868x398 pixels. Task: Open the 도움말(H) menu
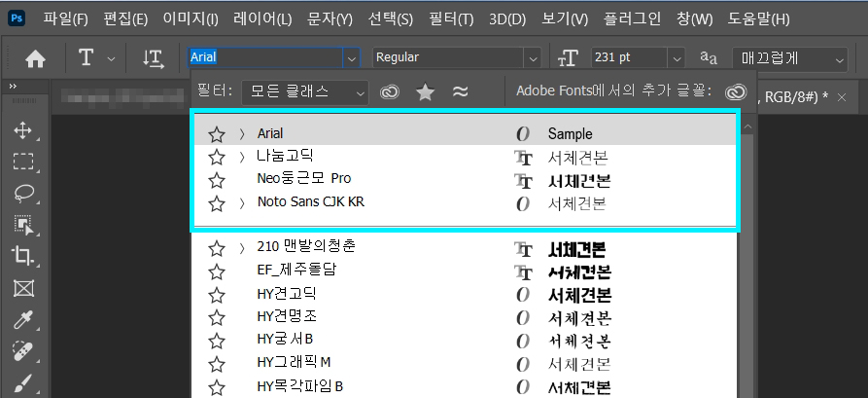759,19
